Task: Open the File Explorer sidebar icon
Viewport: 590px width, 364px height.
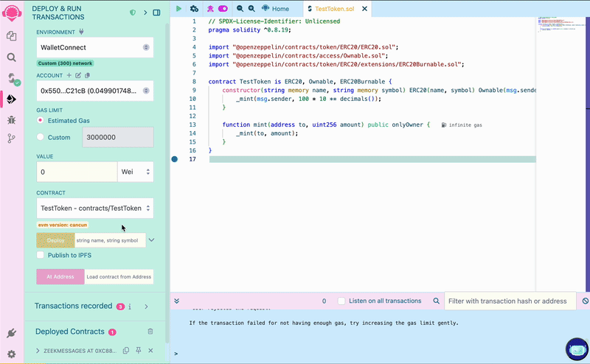Action: click(11, 35)
